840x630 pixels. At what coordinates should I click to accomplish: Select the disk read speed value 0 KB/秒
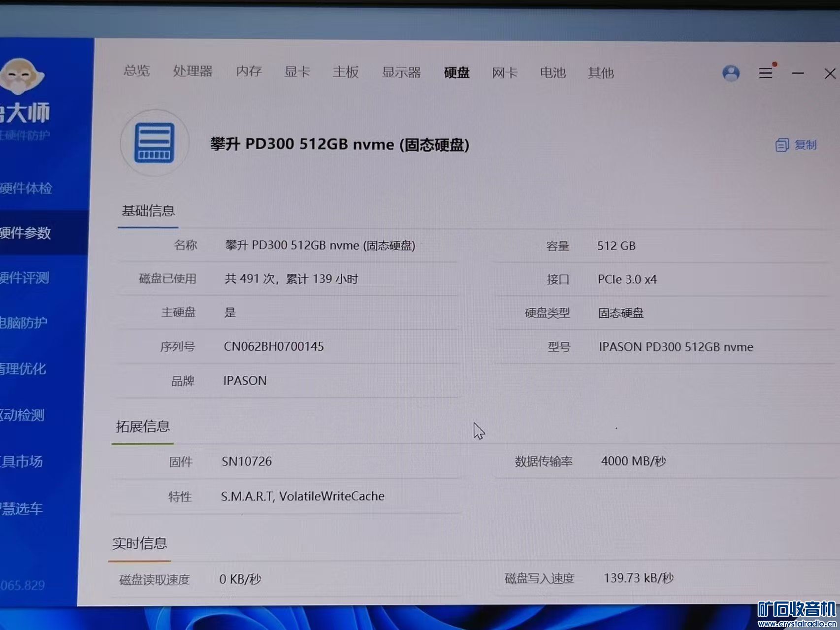pyautogui.click(x=240, y=579)
